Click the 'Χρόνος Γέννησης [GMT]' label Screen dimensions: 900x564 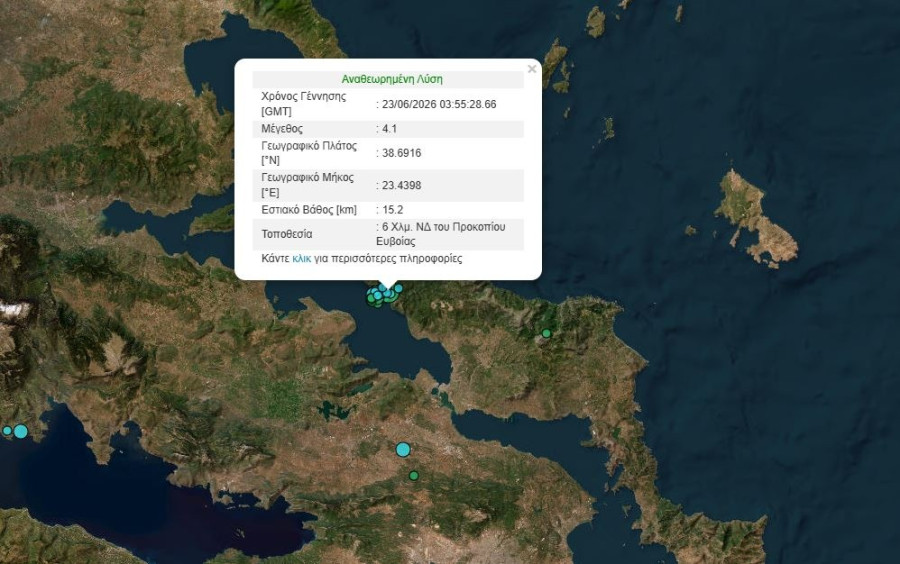pos(304,104)
